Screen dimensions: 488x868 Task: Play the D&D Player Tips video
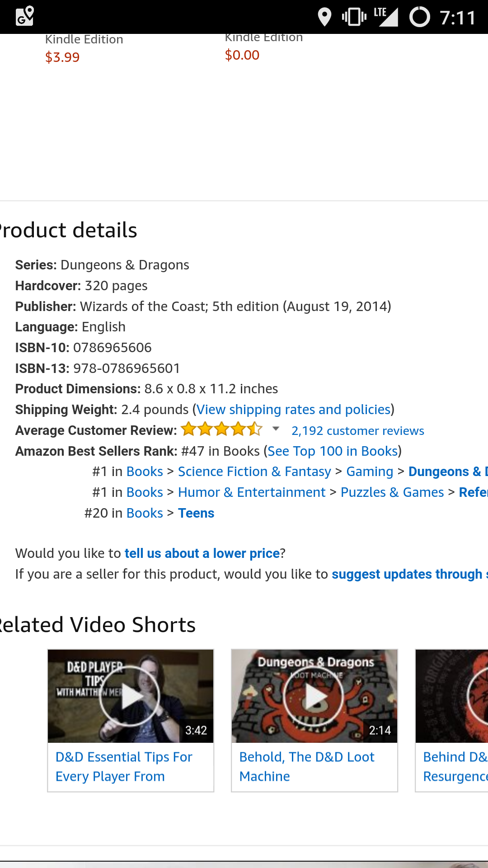coord(130,696)
